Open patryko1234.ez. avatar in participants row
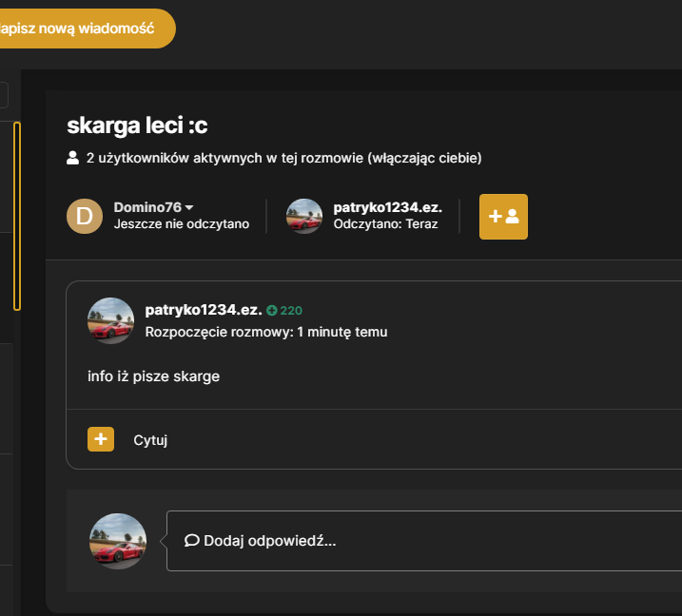 tap(304, 216)
